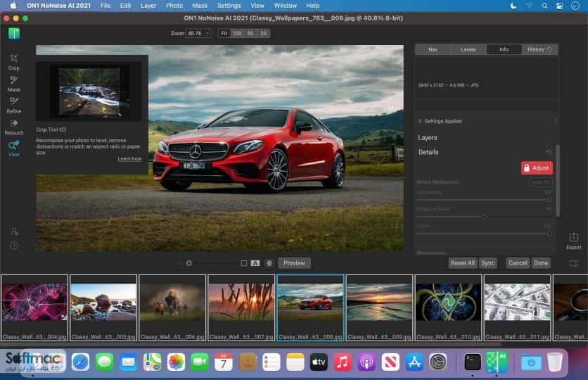Open the Photo menu
Screen dimensions: 588x380
coord(174,6)
